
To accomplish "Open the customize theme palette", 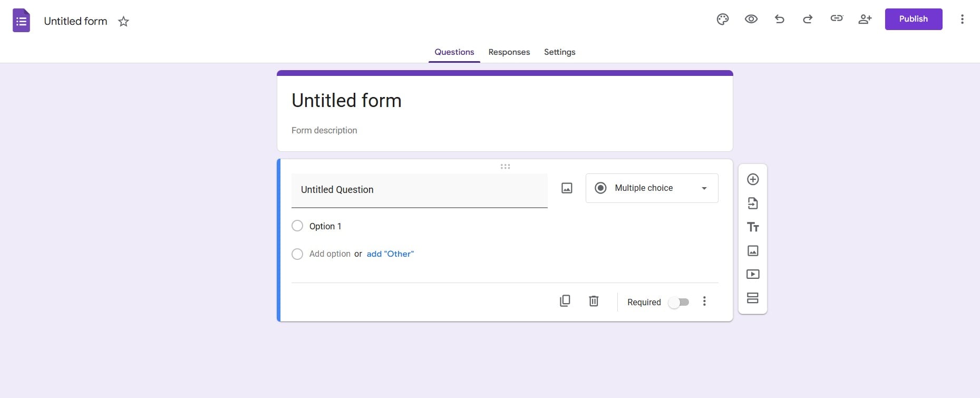I will point(722,20).
